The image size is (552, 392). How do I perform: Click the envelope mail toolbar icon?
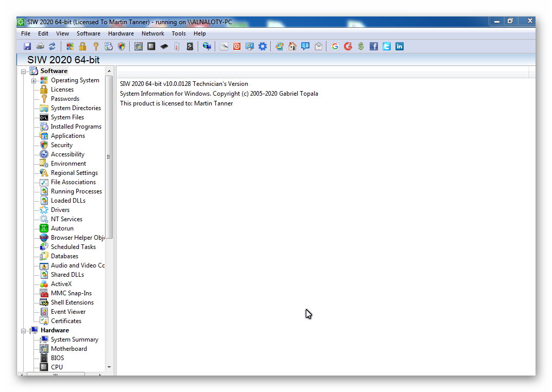pos(318,46)
